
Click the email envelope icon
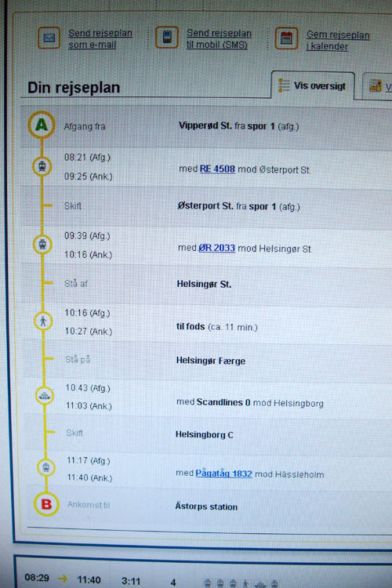click(49, 38)
